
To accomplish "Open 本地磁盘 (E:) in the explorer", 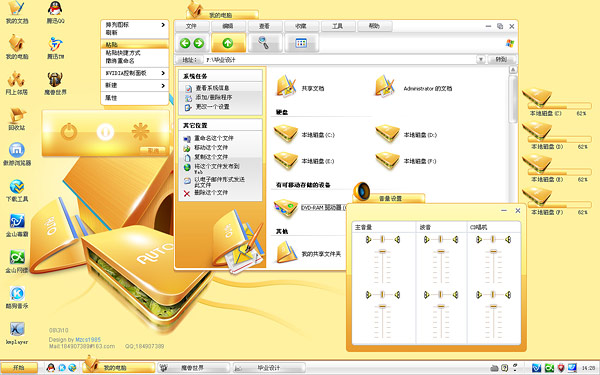I will [x=304, y=160].
